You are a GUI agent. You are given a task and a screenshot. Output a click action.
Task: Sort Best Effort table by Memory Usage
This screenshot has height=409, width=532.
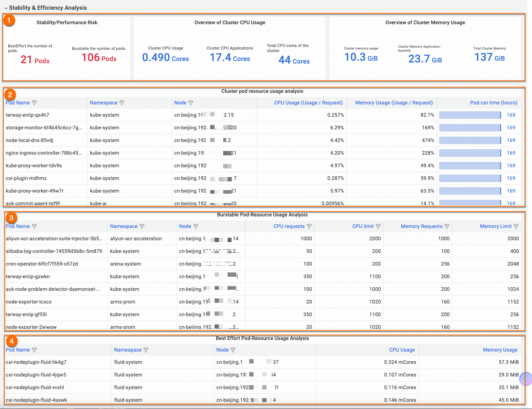500,350
